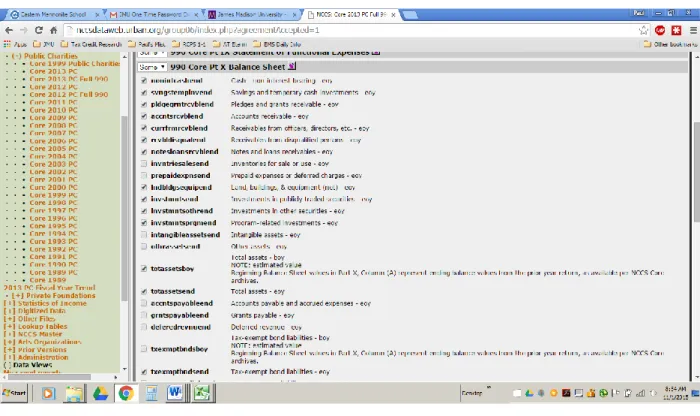
Task: Click the browser forward arrow
Action: (24, 30)
